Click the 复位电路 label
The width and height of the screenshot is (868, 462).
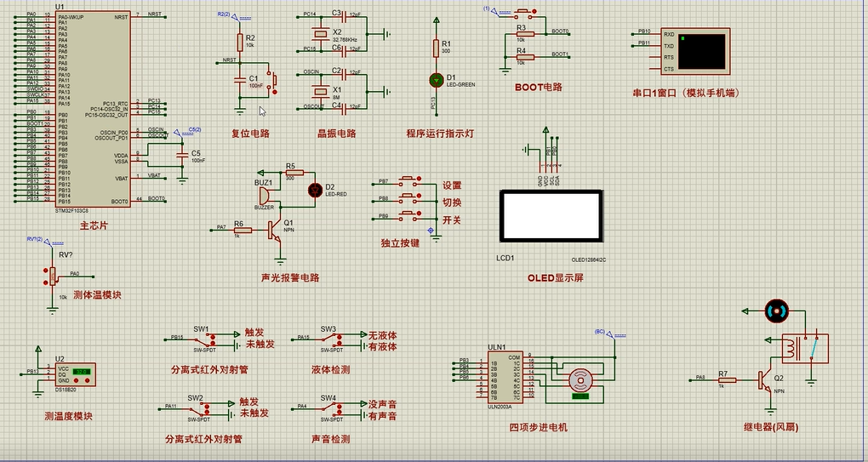coord(250,134)
